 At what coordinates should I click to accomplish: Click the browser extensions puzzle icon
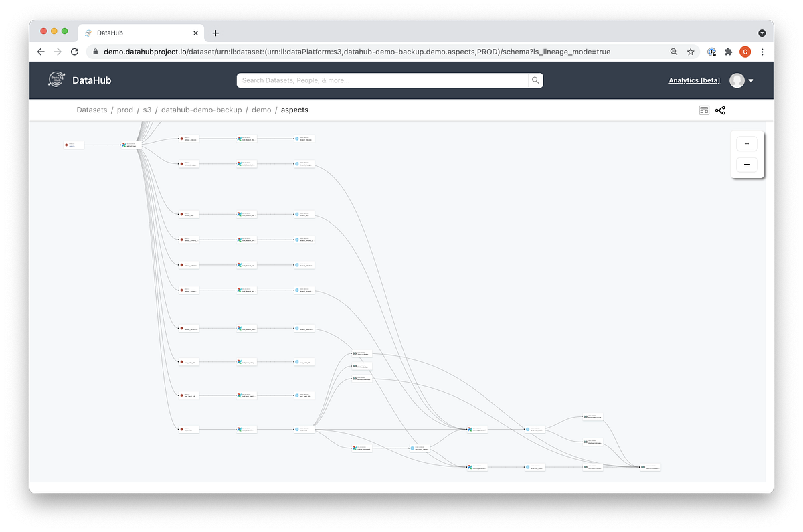[x=728, y=52]
